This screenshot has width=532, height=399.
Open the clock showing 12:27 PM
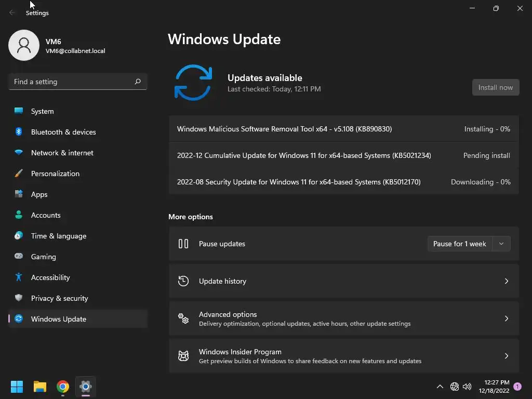[494, 387]
